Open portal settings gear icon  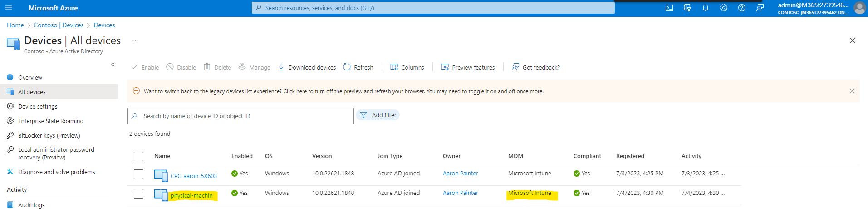coord(724,8)
